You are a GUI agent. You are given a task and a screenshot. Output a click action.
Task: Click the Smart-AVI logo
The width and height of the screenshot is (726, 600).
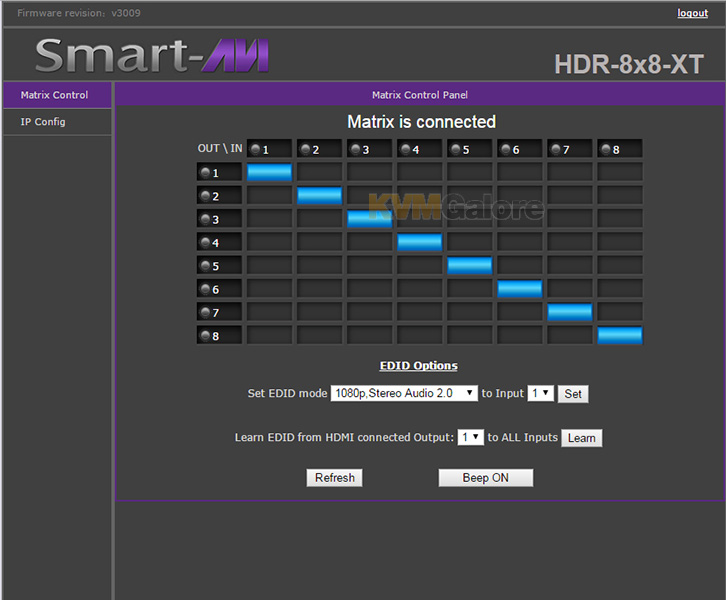coord(152,56)
